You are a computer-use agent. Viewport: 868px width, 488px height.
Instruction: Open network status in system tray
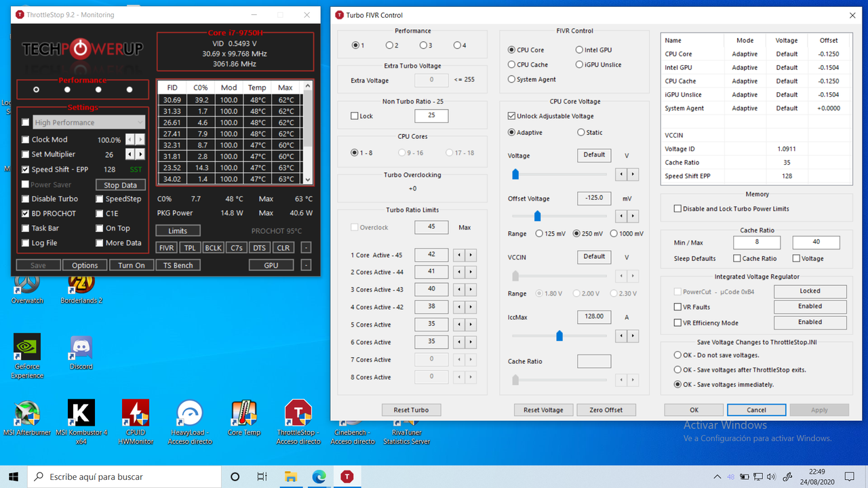coord(757,476)
